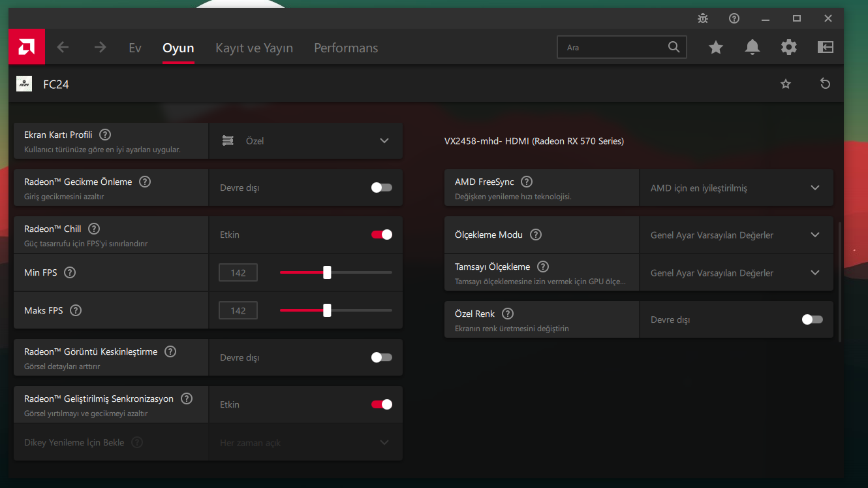Open favorites star in top bar

click(716, 47)
